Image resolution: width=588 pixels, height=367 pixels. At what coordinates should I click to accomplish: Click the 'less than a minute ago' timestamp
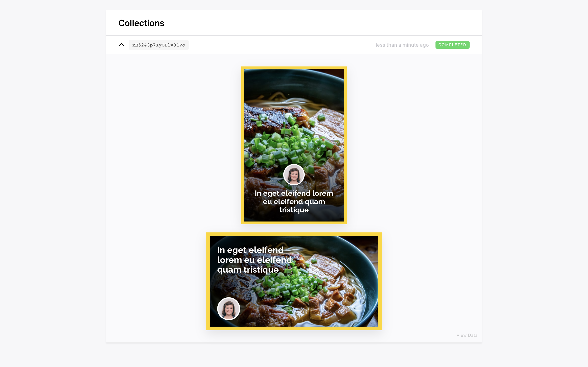[402, 45]
